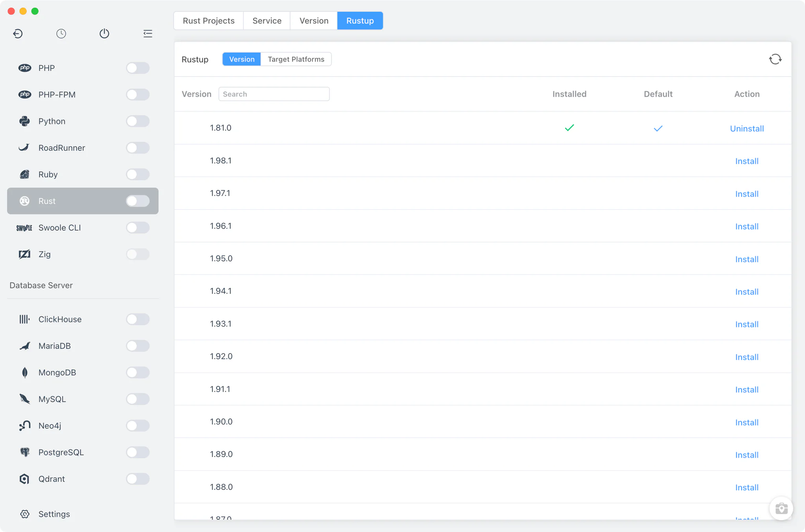Focus the version Search field

(x=274, y=94)
